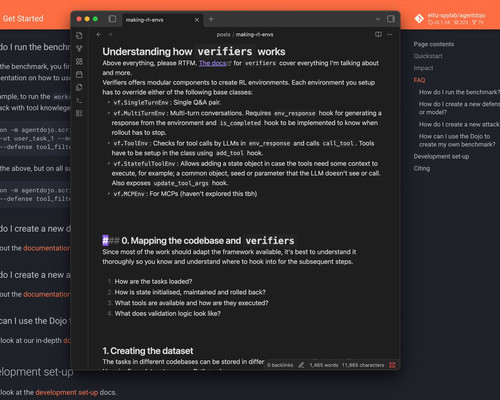Navigate back with the left arrow
500x400 pixels.
tap(99, 34)
